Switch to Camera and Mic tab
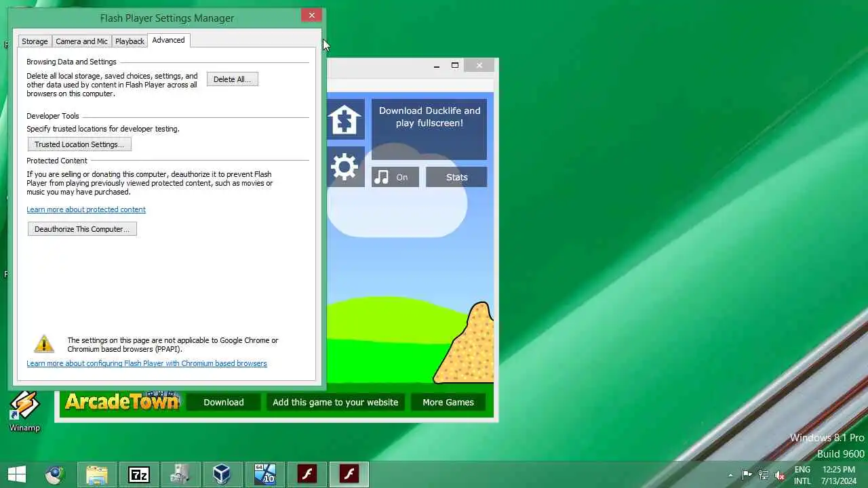 pos(81,41)
